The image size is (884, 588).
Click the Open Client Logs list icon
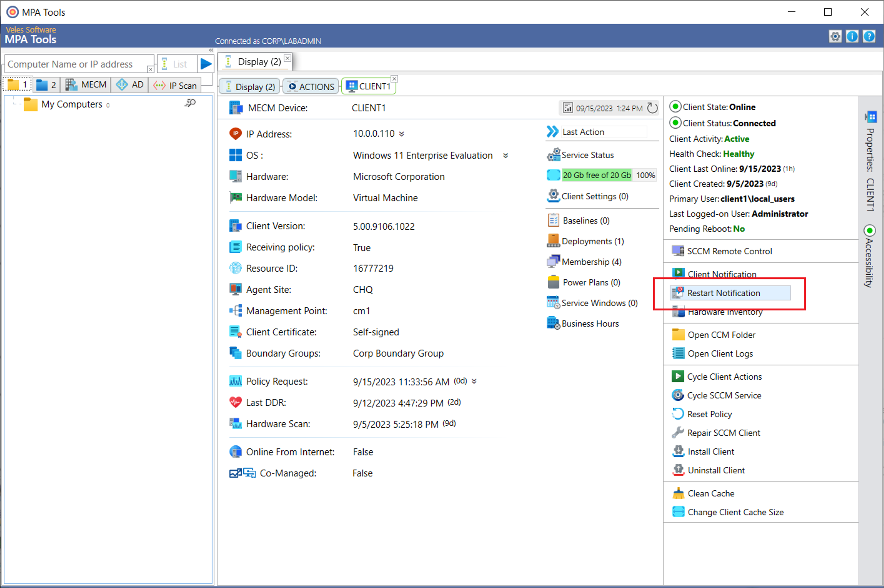pyautogui.click(x=678, y=353)
